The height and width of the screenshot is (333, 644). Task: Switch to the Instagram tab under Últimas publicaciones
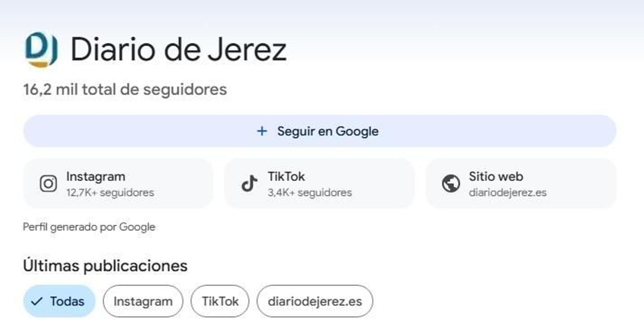[x=143, y=300]
